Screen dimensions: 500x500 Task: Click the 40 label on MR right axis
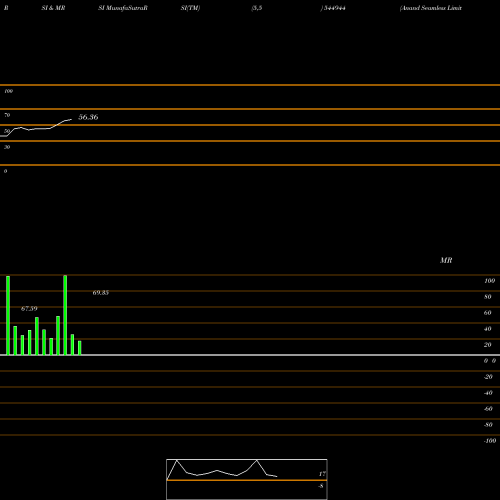[488, 329]
